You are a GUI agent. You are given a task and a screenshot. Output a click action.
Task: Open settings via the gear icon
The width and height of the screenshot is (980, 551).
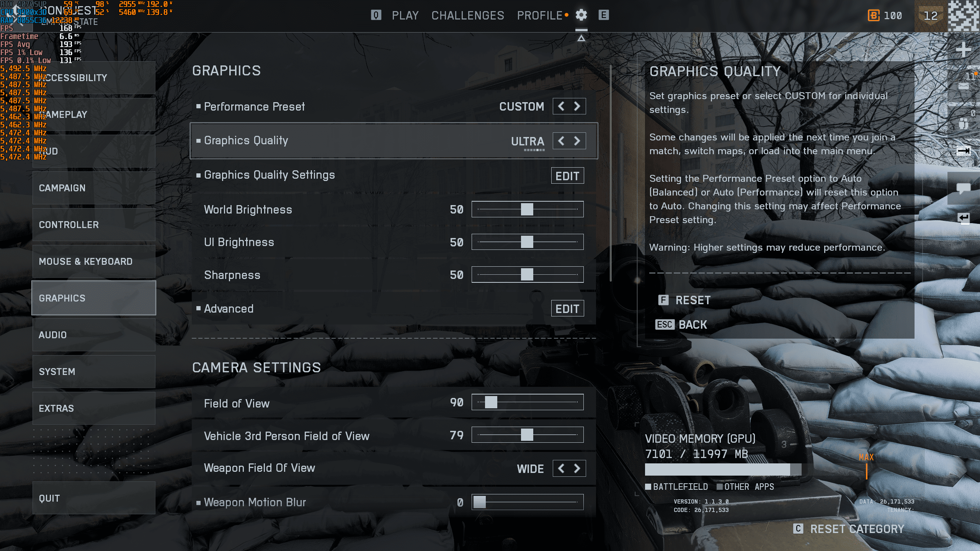pyautogui.click(x=581, y=15)
